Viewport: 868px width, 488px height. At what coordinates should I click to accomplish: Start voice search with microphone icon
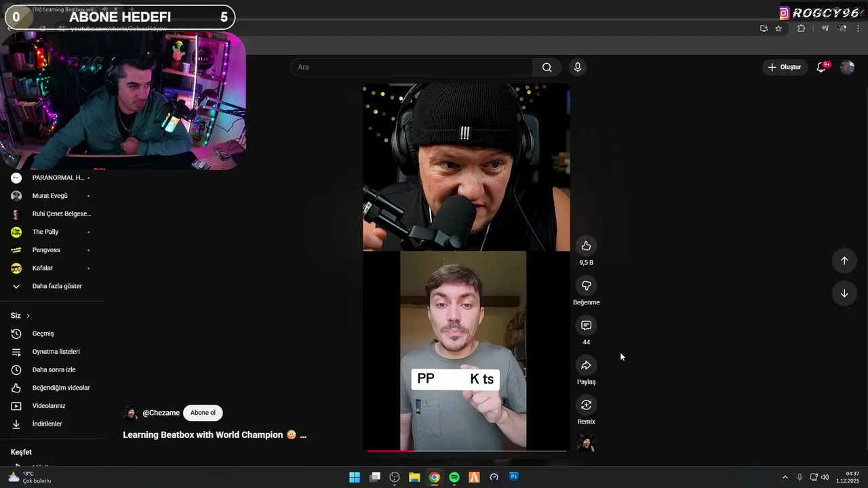point(577,67)
